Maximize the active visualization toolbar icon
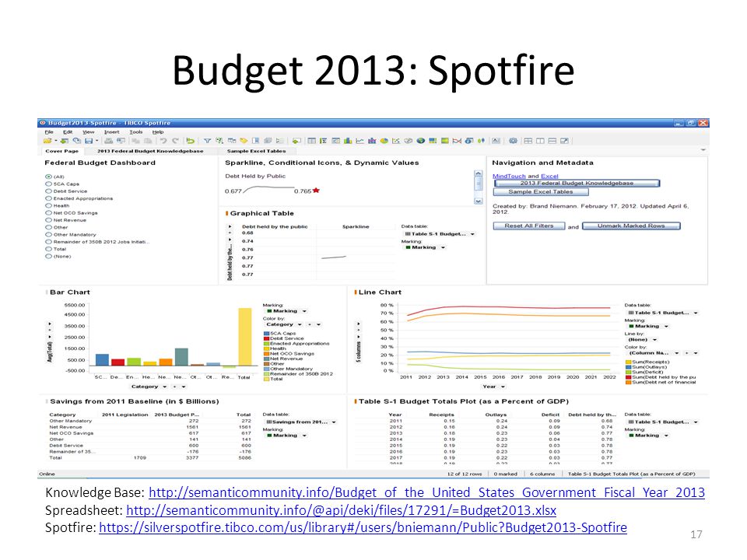The height and width of the screenshot is (560, 747). [565, 141]
